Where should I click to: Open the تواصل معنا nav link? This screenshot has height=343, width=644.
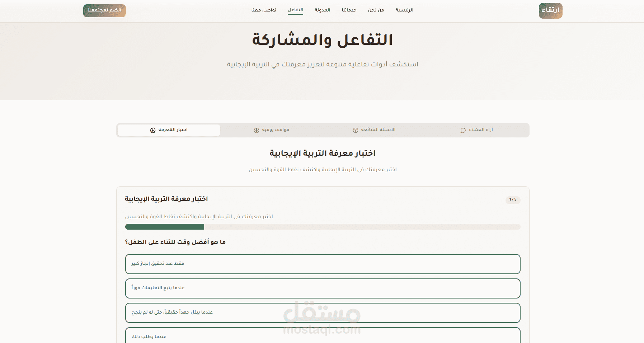pos(264,10)
